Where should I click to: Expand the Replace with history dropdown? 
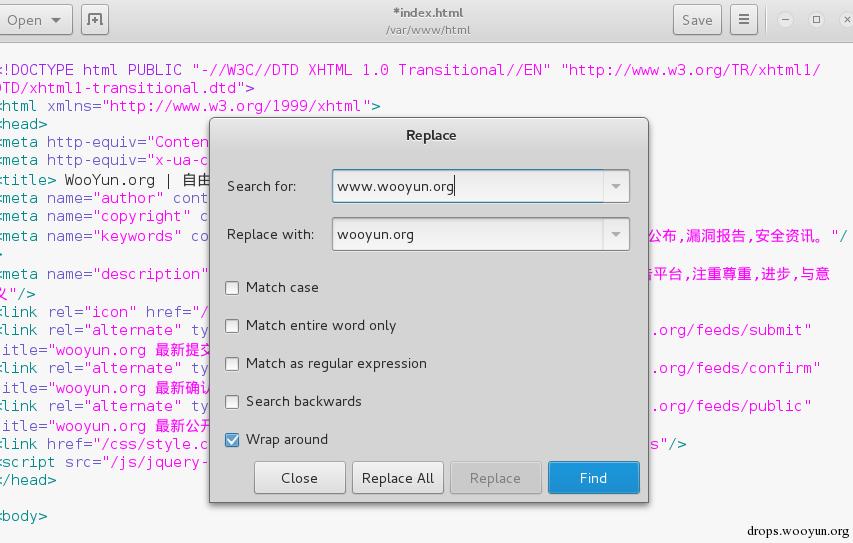click(x=616, y=234)
